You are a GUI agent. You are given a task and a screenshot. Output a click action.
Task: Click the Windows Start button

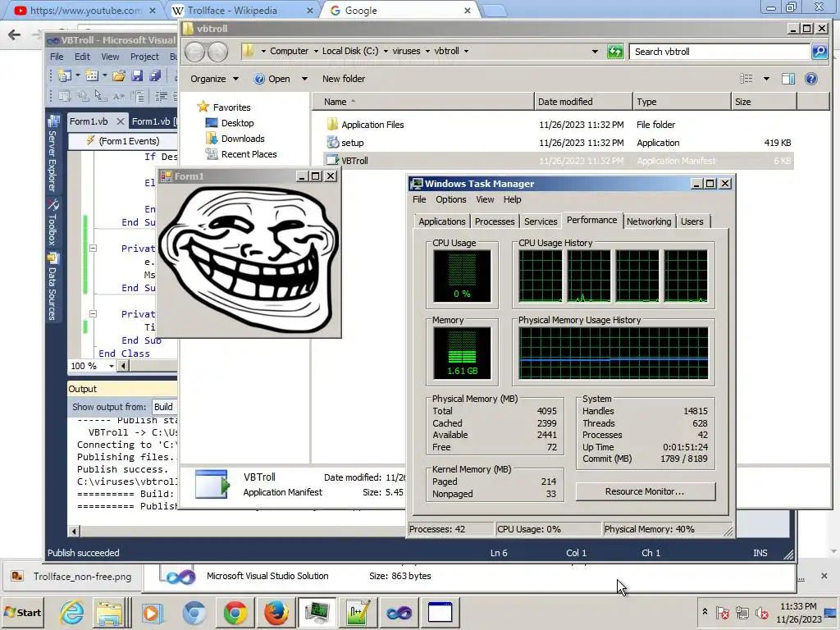(23, 612)
